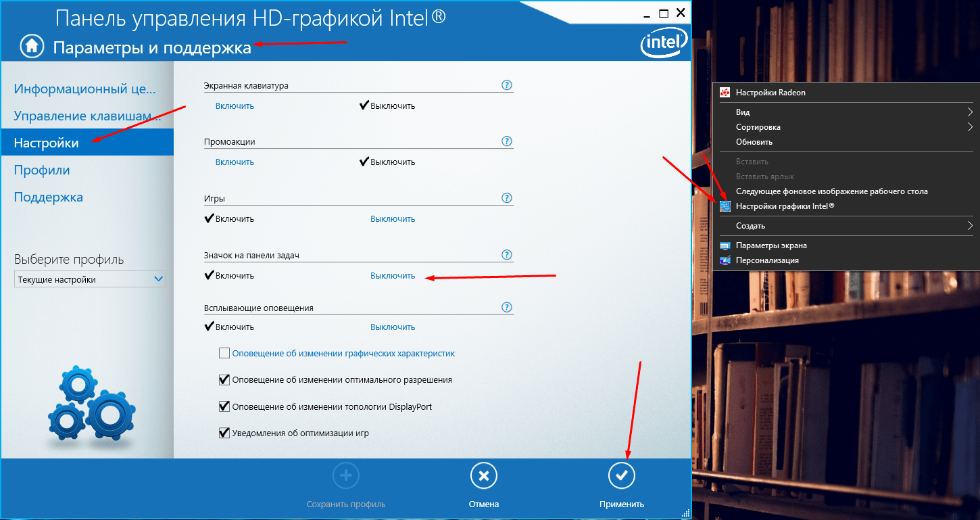Screen dimensions: 980x520
Task: Check Оповещение об изменении графических характеристик
Action: (x=224, y=353)
